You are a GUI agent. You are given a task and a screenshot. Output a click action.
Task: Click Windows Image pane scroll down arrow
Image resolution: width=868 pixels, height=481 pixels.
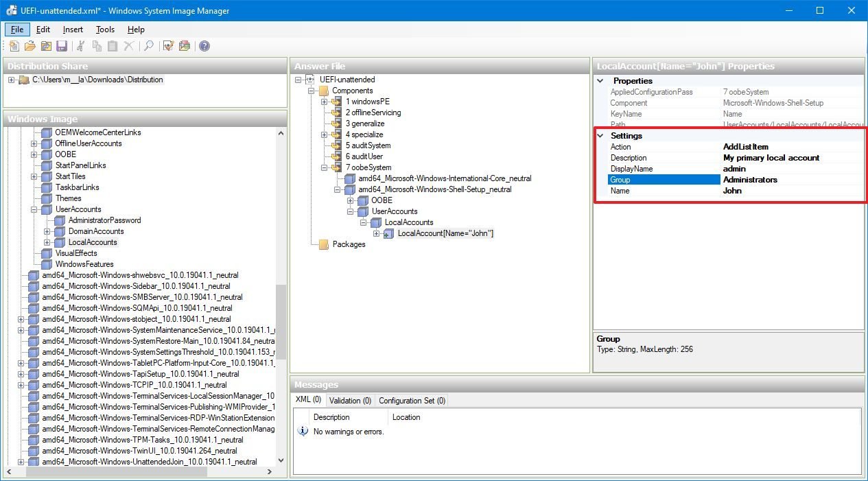pos(281,461)
